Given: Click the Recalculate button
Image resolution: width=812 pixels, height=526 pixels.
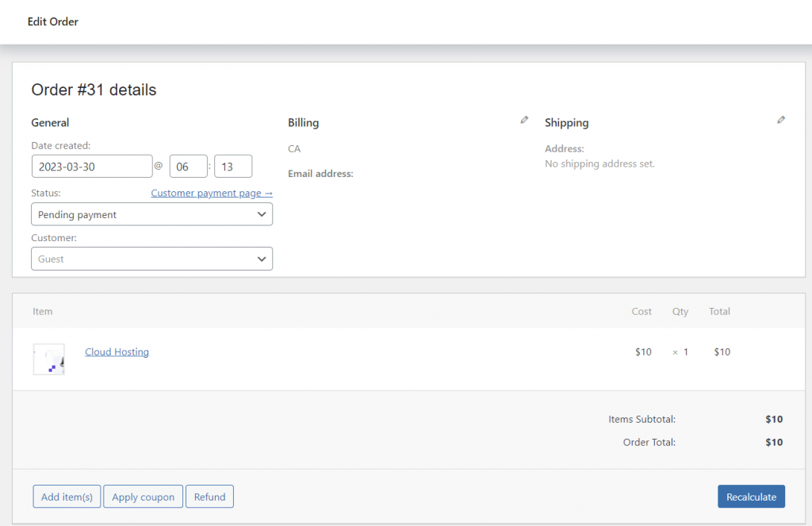Looking at the screenshot, I should pyautogui.click(x=751, y=497).
